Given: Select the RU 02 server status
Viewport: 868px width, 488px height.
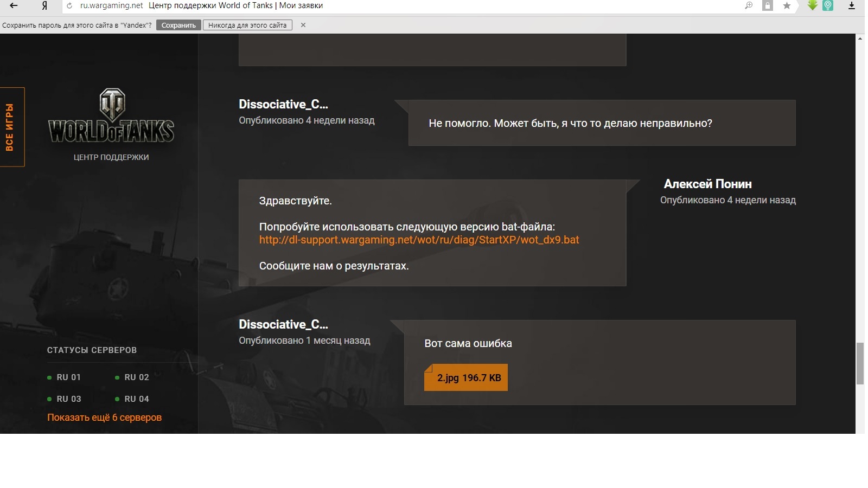Looking at the screenshot, I should pyautogui.click(x=132, y=377).
